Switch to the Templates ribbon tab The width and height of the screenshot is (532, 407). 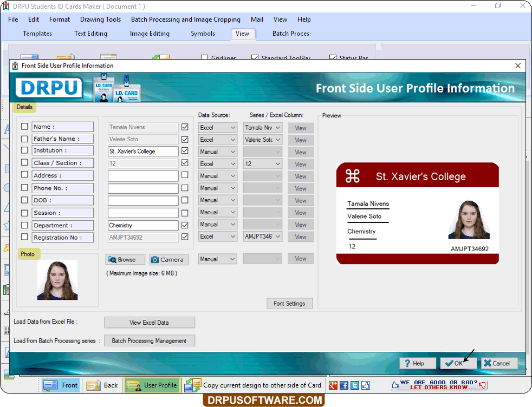37,34
